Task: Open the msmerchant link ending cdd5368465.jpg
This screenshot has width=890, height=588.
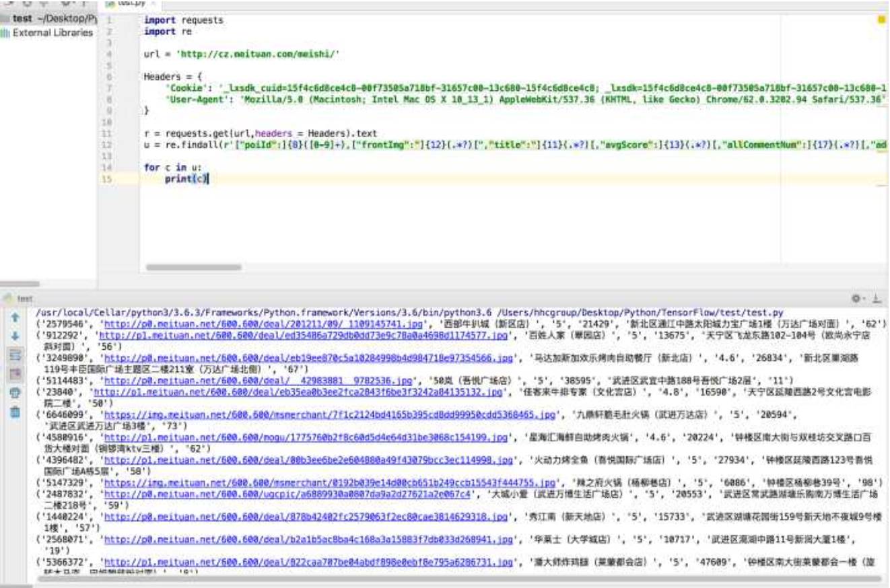Action: [x=329, y=414]
